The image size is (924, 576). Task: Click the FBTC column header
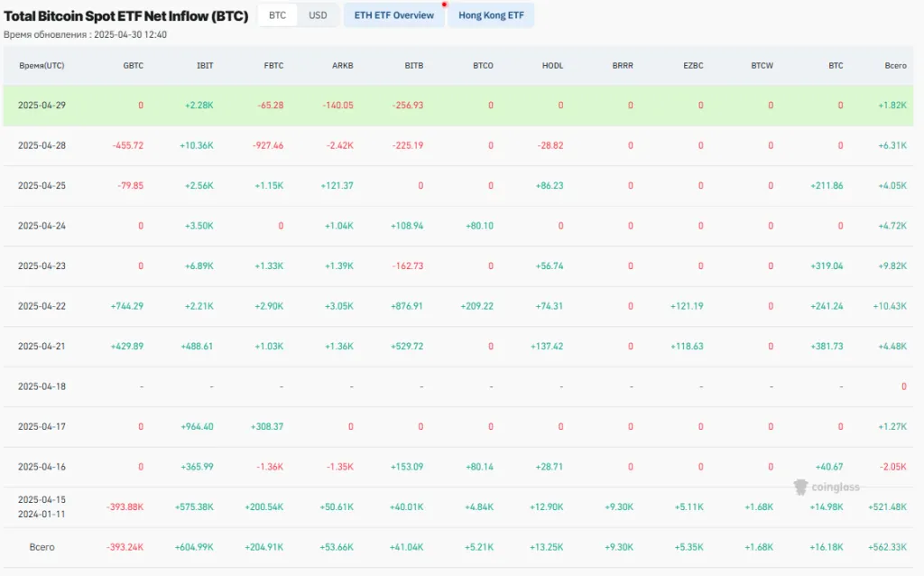[x=273, y=65]
